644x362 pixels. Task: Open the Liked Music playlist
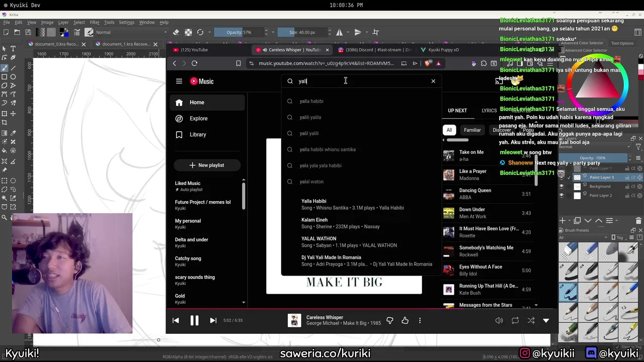[206, 186]
